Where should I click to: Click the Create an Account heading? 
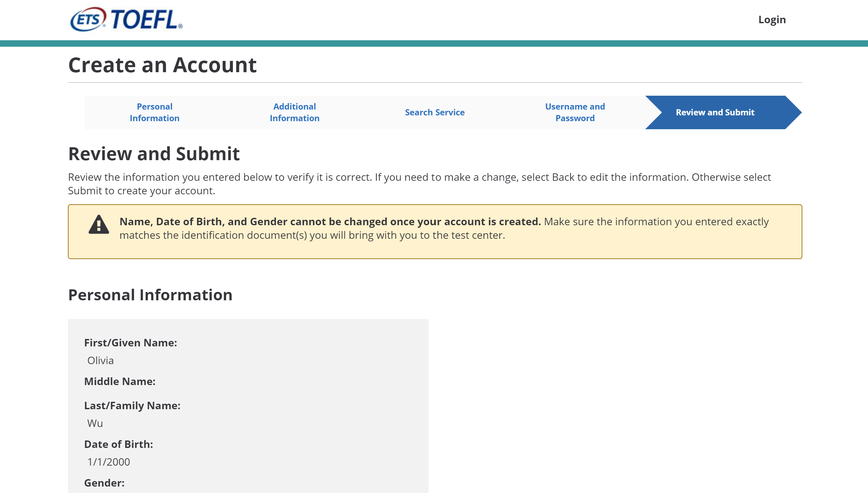tap(162, 65)
